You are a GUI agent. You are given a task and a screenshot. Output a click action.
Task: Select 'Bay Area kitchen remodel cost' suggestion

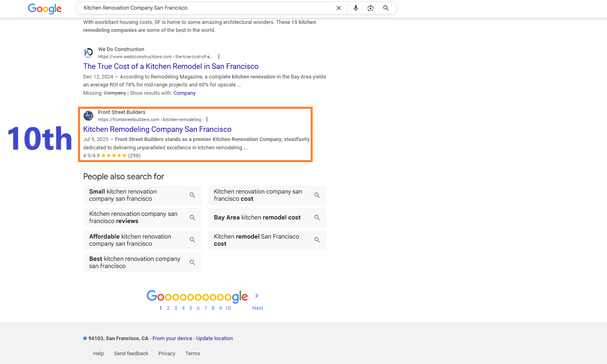click(267, 217)
